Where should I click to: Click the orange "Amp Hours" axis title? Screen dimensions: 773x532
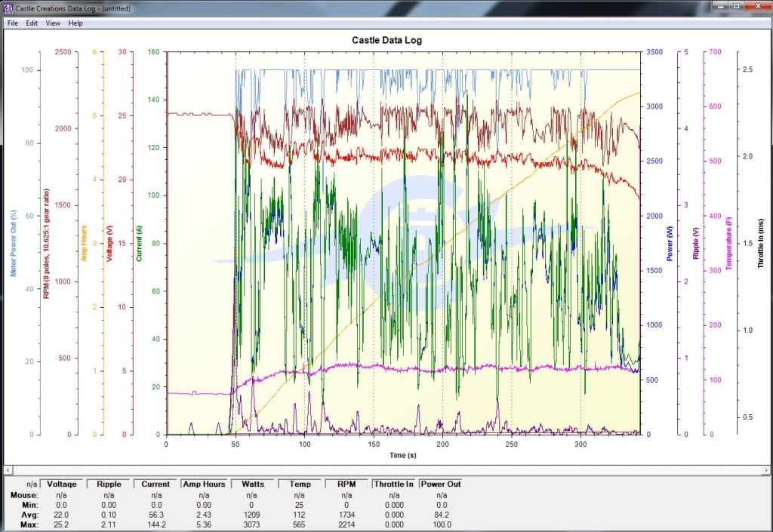pyautogui.click(x=84, y=243)
